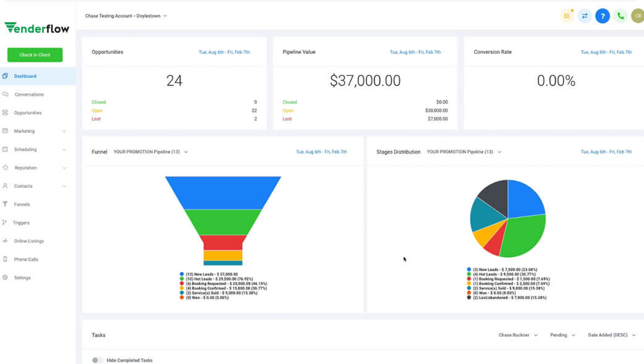
Task: Click the Settings gear icon in sidebar
Action: [x=5, y=277]
